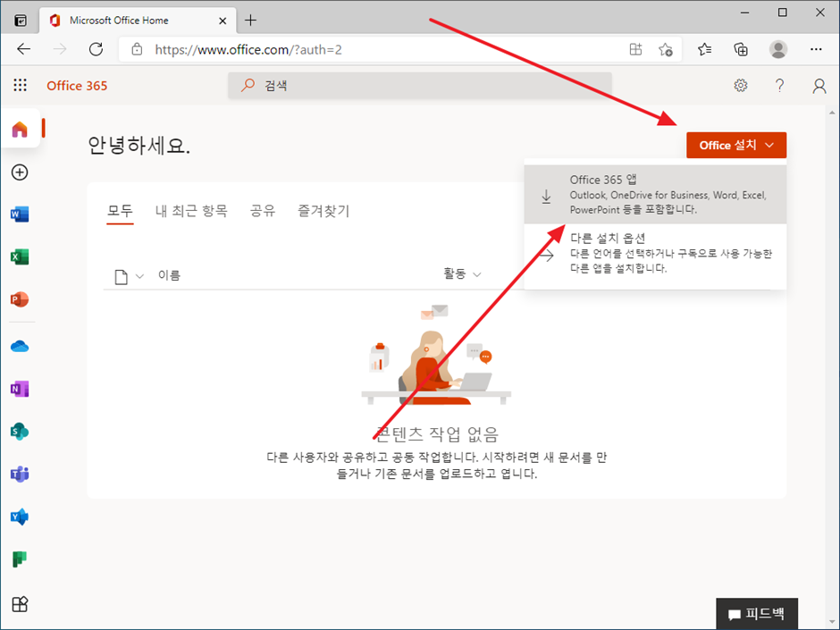Image resolution: width=840 pixels, height=630 pixels.
Task: Open the file type filter dropdown
Action: tap(129, 276)
